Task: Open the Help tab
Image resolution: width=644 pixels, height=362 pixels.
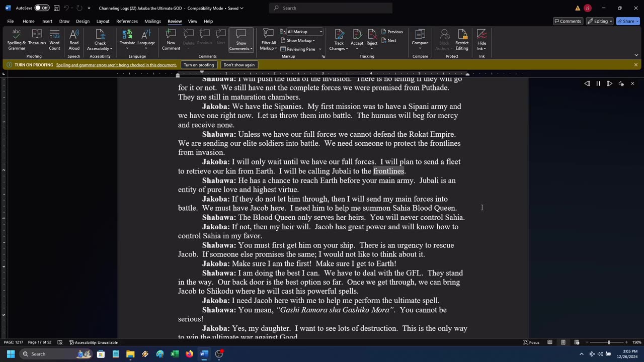Action: tap(208, 21)
